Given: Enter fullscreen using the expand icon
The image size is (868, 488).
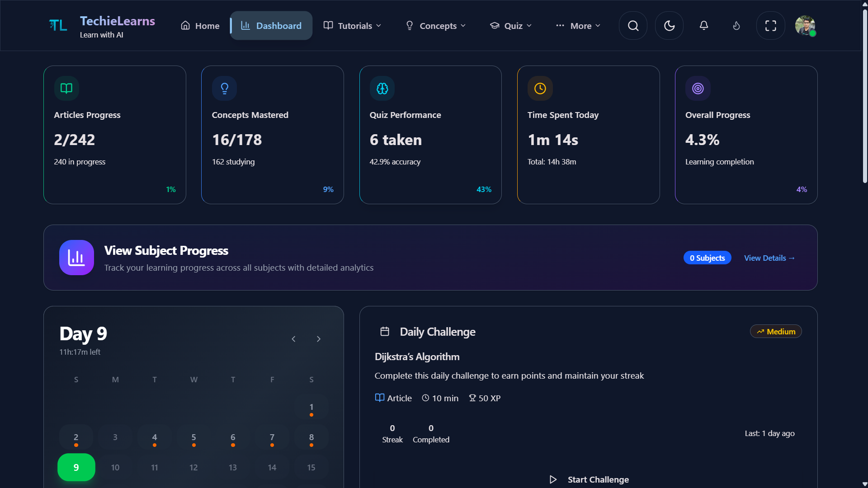Looking at the screenshot, I should coord(770,26).
